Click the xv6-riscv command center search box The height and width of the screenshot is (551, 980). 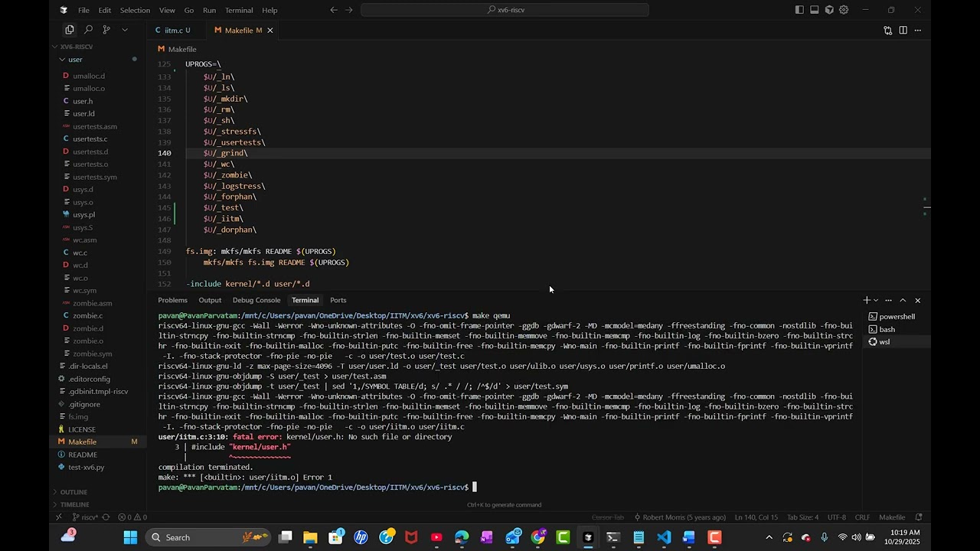[505, 10]
